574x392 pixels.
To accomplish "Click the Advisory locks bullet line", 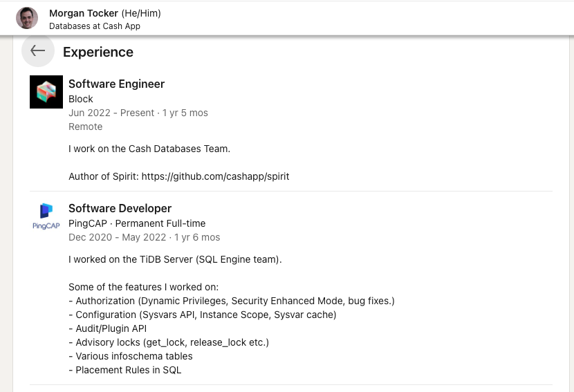I will [169, 342].
